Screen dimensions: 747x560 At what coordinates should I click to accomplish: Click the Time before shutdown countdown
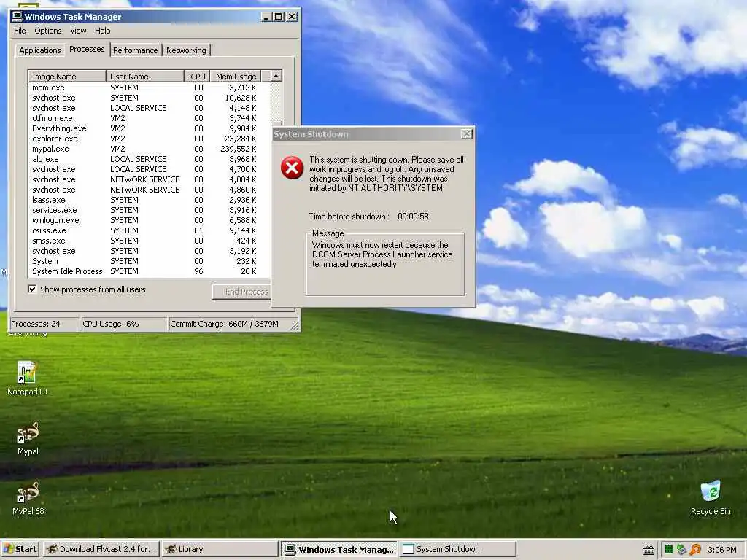pyautogui.click(x=413, y=216)
